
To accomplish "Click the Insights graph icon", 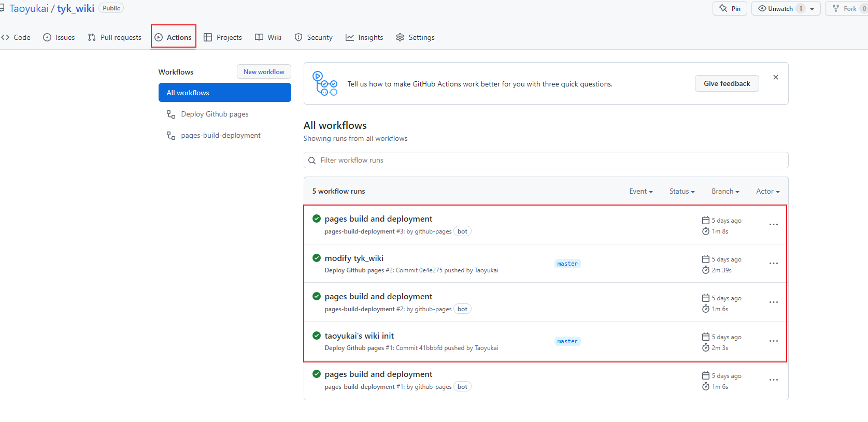I will (350, 37).
